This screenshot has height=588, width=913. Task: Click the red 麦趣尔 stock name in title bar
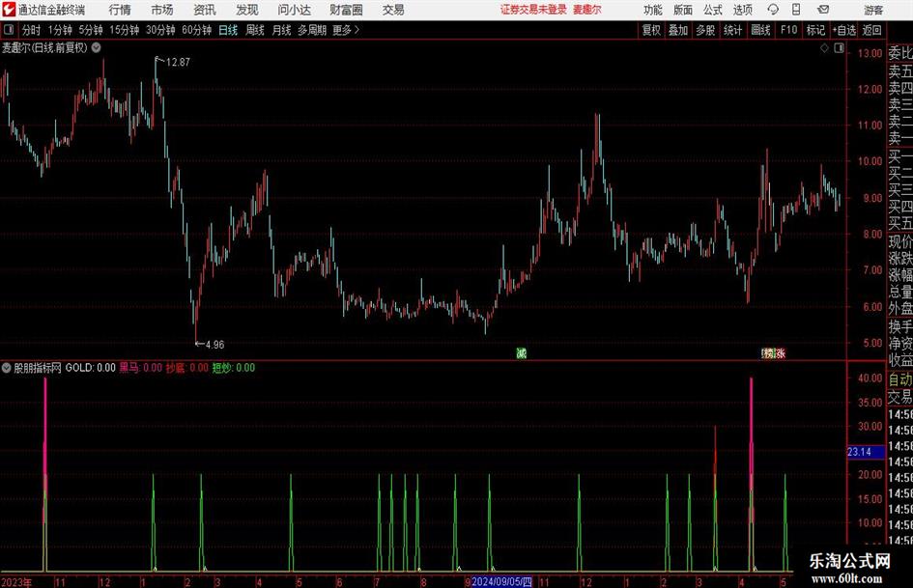[587, 10]
